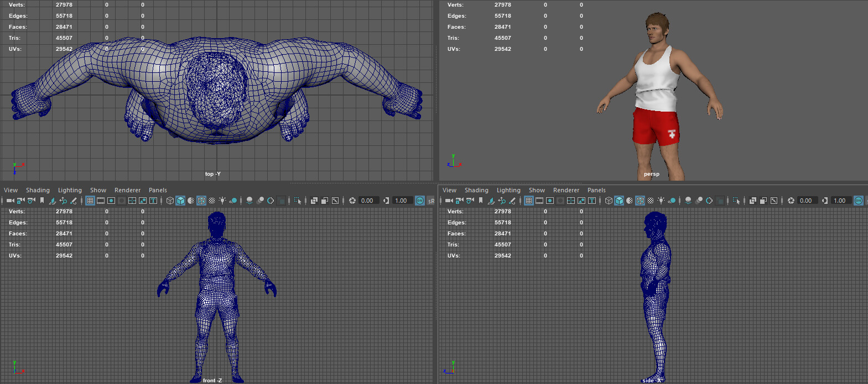Screen dimensions: 868x384
Task: Toggle Grid display in front panel toolbar
Action: 90,201
